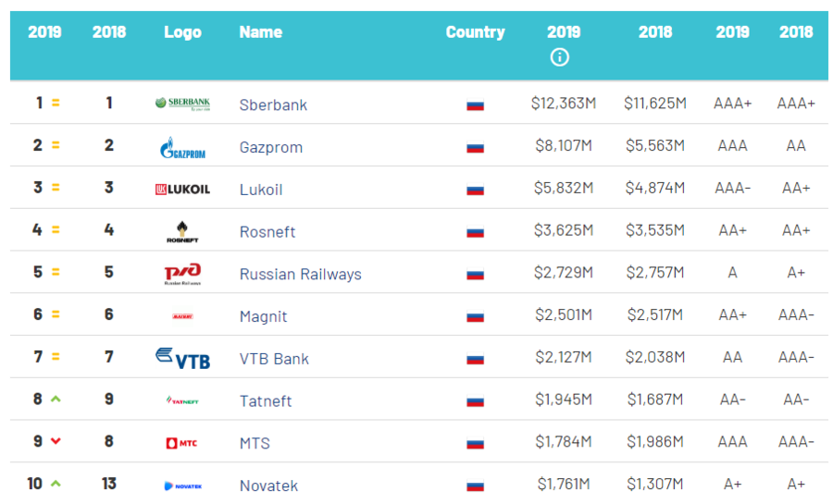The height and width of the screenshot is (504, 833).
Task: Click the green up arrow beside Tatneft rank
Action: (56, 400)
